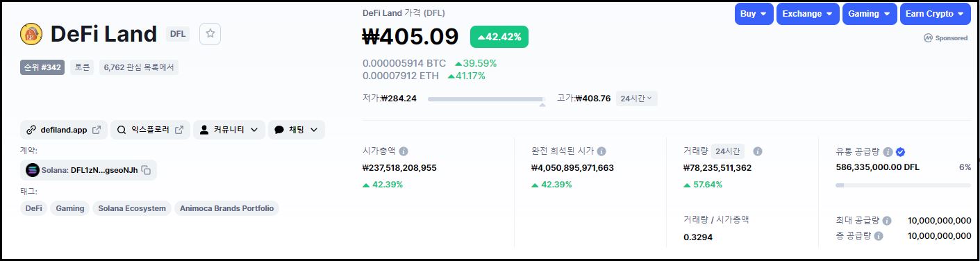The image size is (980, 261).
Task: Click the info icon beside 최대 공급량
Action: click(x=886, y=221)
